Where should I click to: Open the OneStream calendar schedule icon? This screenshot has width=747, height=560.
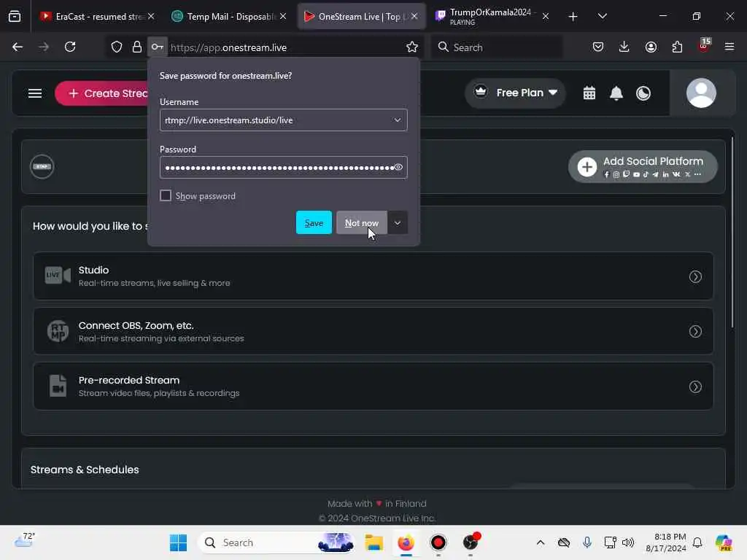[589, 93]
